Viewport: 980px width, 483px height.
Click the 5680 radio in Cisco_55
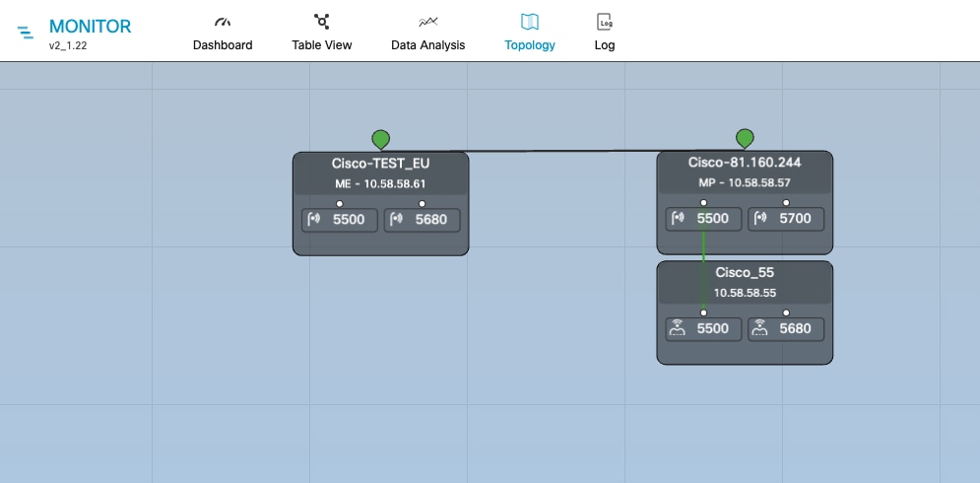(786, 329)
